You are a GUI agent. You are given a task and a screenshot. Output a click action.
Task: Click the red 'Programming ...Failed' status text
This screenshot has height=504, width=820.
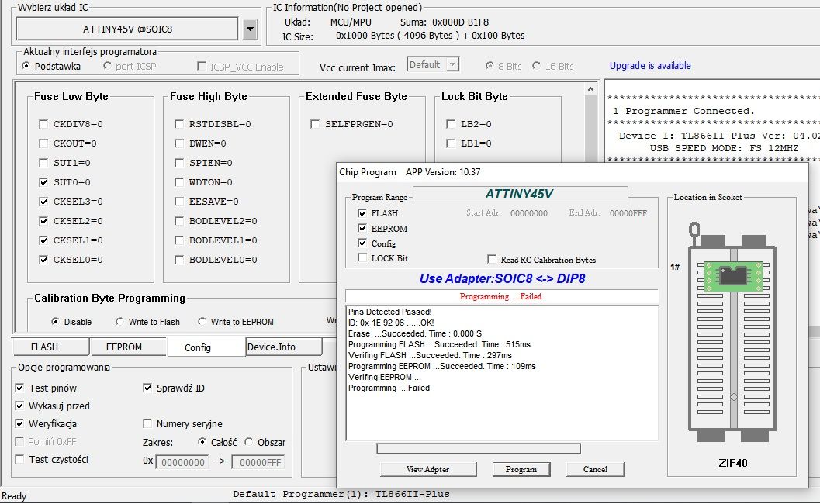tap(500, 296)
